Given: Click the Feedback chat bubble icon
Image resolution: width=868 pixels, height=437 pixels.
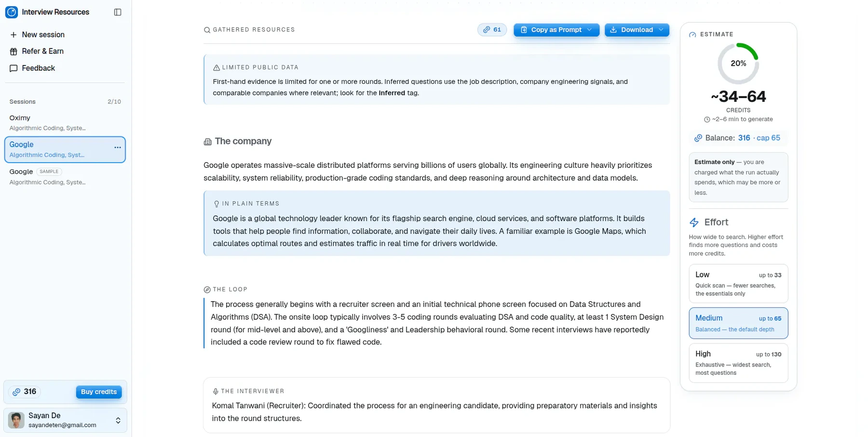Looking at the screenshot, I should click(x=14, y=68).
